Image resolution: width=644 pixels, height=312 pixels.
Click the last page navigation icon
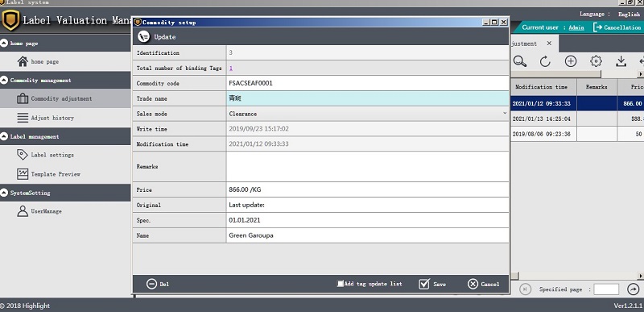525,289
